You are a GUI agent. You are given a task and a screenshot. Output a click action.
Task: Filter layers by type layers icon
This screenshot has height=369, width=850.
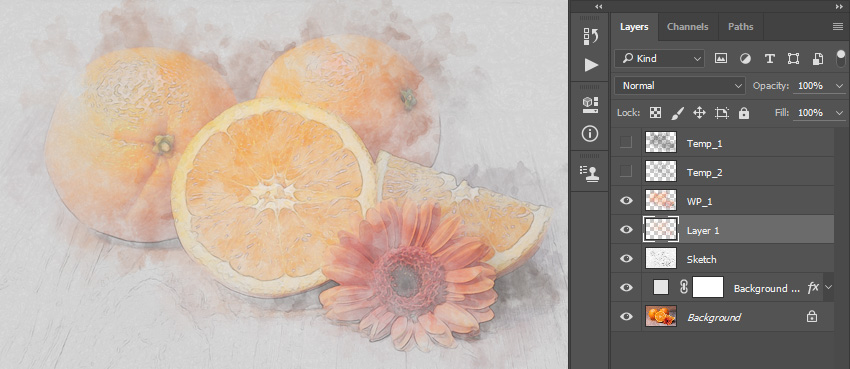[x=769, y=59]
